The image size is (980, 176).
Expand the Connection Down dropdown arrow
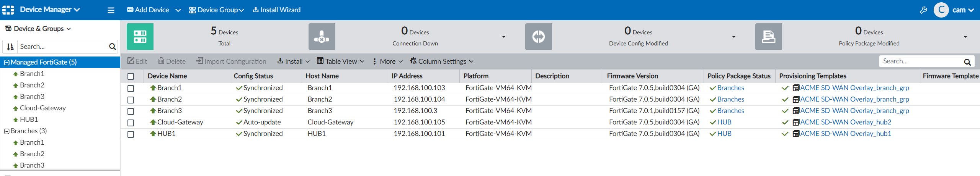(504, 37)
